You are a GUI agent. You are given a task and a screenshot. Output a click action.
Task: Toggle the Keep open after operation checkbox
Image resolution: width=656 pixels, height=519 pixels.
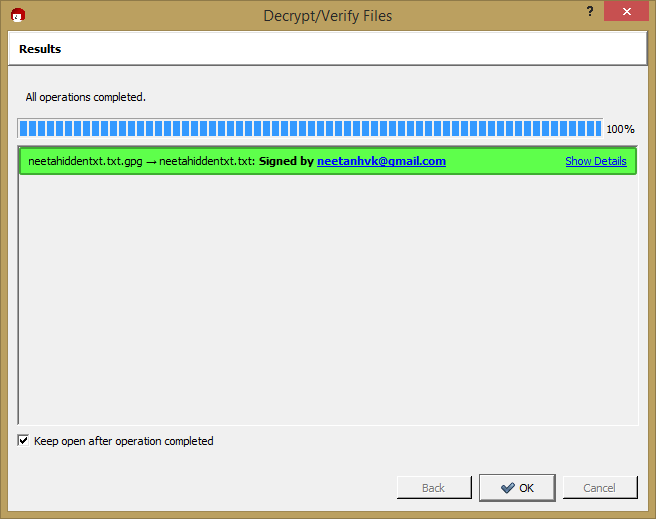[24, 441]
